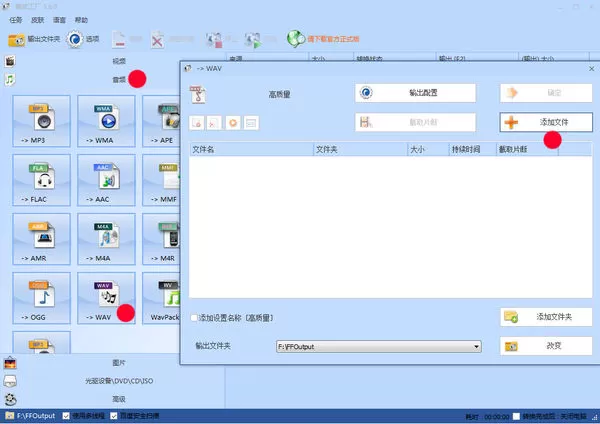The width and height of the screenshot is (600, 424).
Task: Choose the -> AMR format tile
Action: click(x=41, y=239)
